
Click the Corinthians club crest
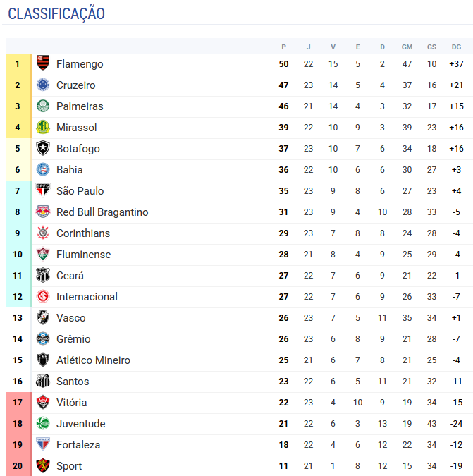click(44, 233)
